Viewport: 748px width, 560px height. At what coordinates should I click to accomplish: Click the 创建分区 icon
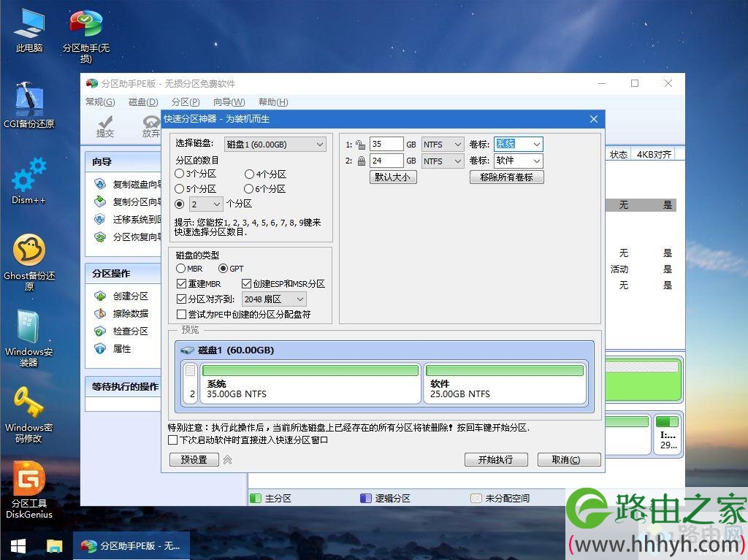point(99,296)
